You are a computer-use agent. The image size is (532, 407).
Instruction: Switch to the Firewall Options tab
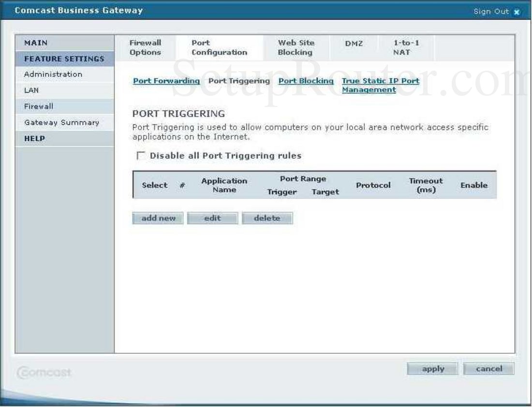pyautogui.click(x=145, y=47)
